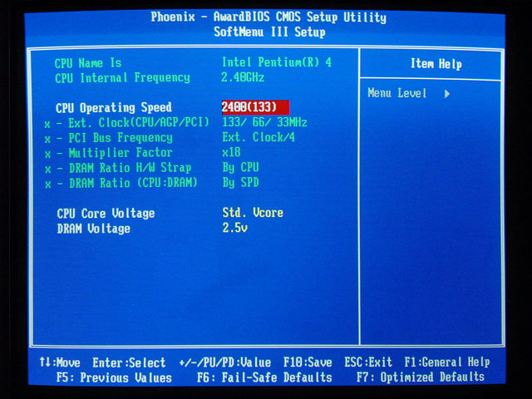Click the By SPD value
Screen dimensions: 532x399
tap(240, 183)
